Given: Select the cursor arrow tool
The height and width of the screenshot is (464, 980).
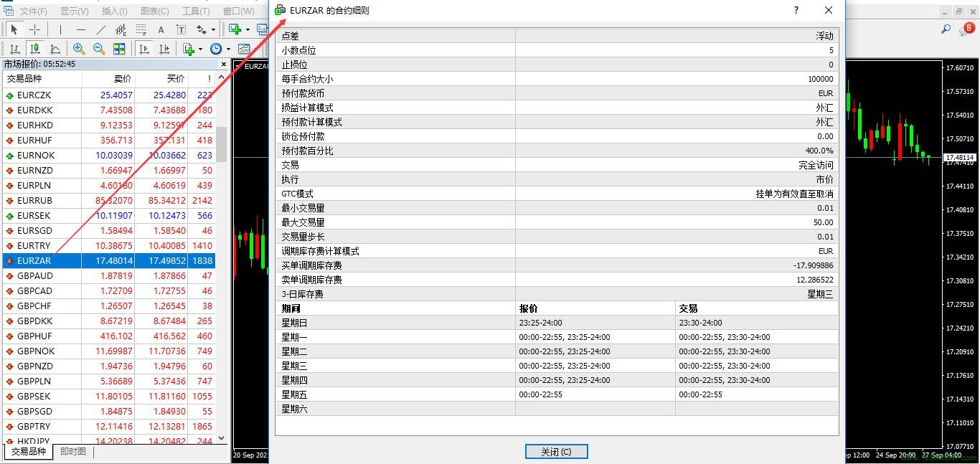Looking at the screenshot, I should pos(14,29).
